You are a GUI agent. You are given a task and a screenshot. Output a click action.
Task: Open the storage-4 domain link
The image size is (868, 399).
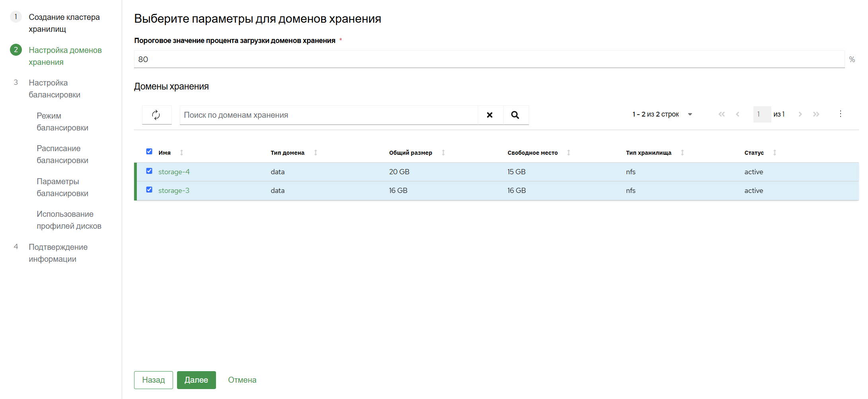coord(174,172)
